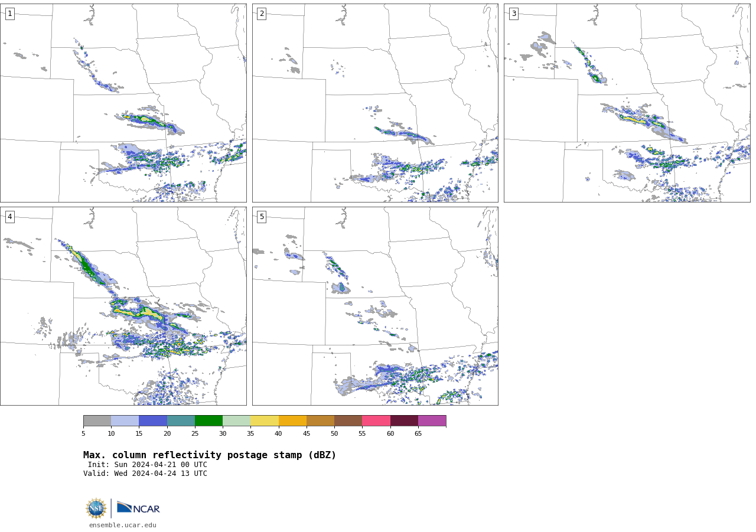756x532 pixels.
Task: Select the tan 45-50 dBZ swatch
Action: (320, 420)
